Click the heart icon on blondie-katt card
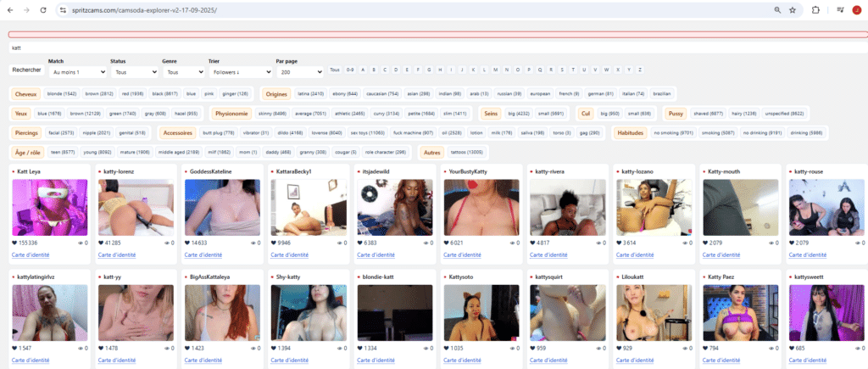Screen dimensions: 868x369 pyautogui.click(x=359, y=348)
